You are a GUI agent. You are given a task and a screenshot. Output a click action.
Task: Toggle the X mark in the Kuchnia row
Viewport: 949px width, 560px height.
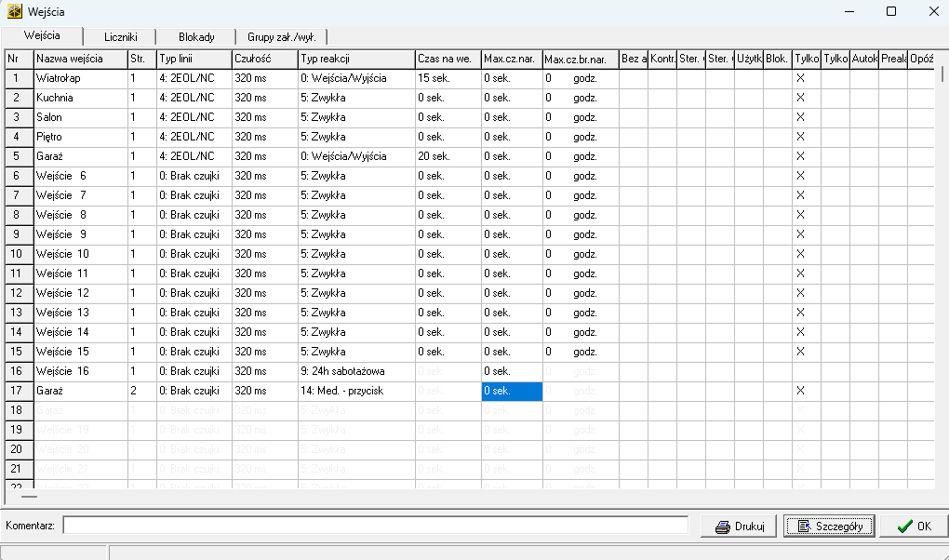click(x=800, y=98)
